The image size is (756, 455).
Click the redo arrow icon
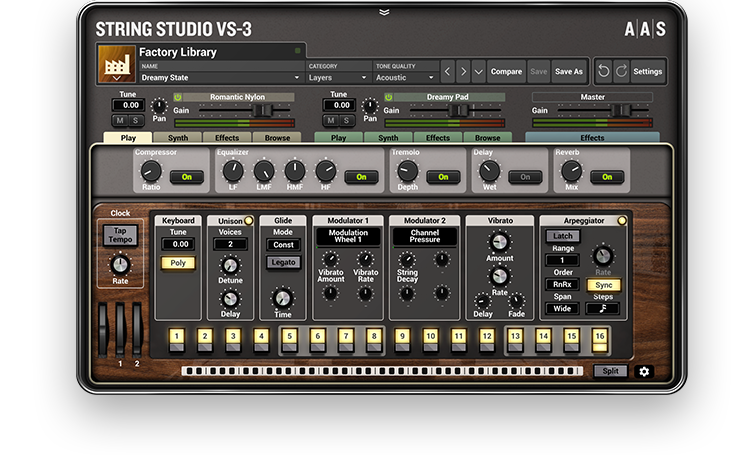[x=621, y=71]
